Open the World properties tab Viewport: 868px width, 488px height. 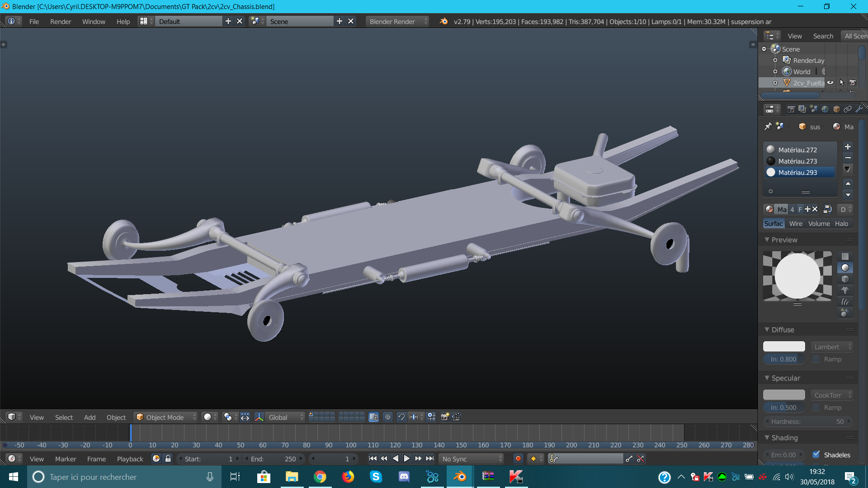(825, 109)
